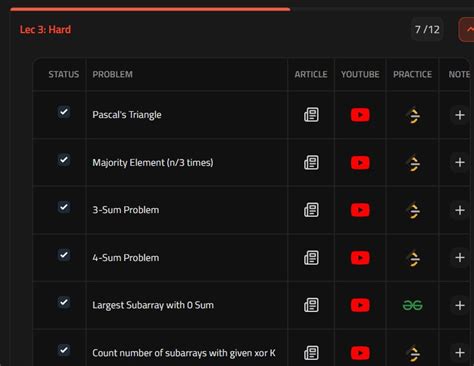Toggle status checkbox for Largest Subarray with 0 Sum
Viewport: 474px width, 366px height.
(64, 302)
